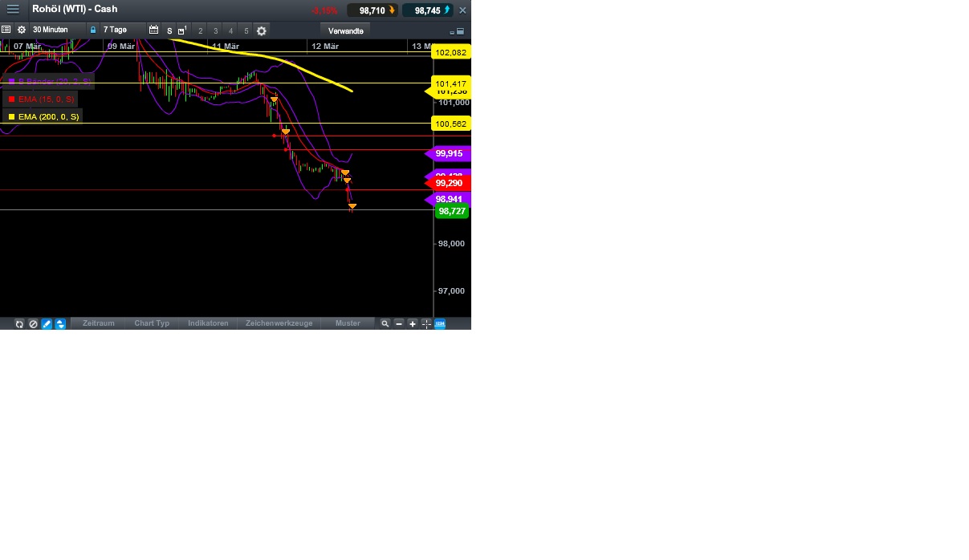Screen dimensions: 969x560
Task: Click the clear drawings icon in bottom toolbar
Action: pos(33,324)
